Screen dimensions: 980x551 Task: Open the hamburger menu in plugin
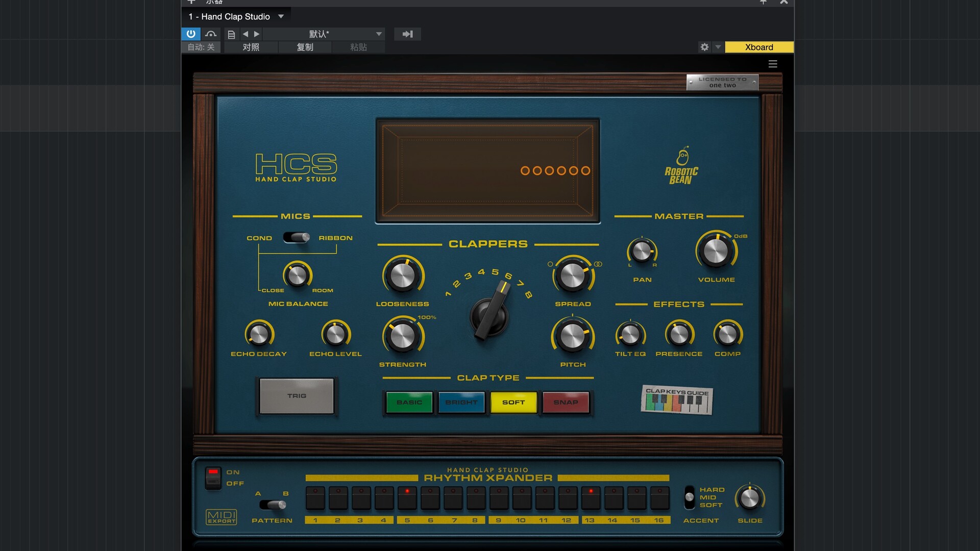pos(773,64)
